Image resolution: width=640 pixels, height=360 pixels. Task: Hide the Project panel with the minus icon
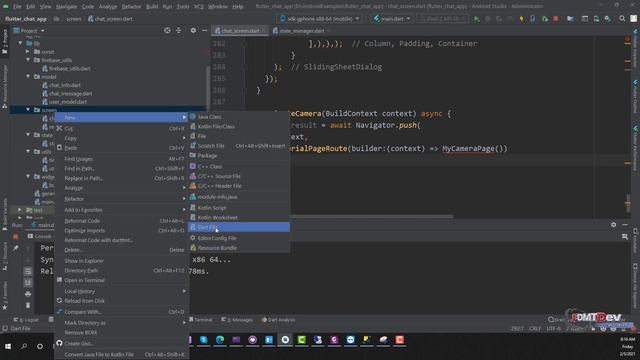(x=204, y=31)
